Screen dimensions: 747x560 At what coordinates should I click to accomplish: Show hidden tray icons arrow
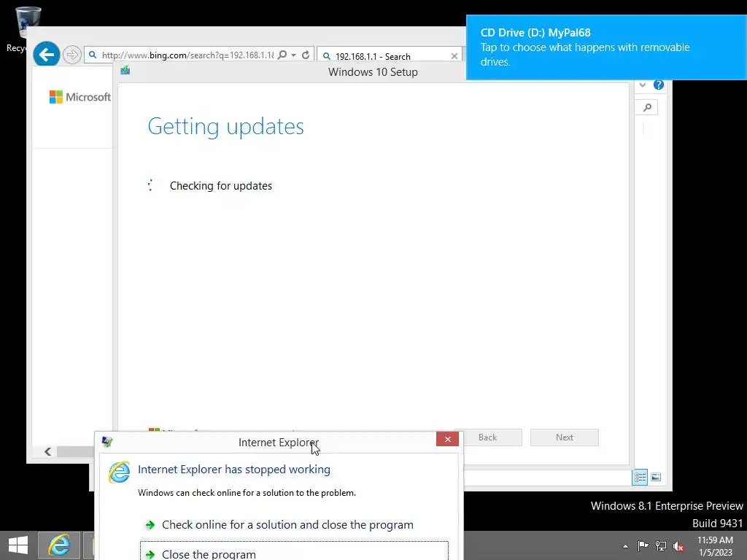tap(625, 546)
